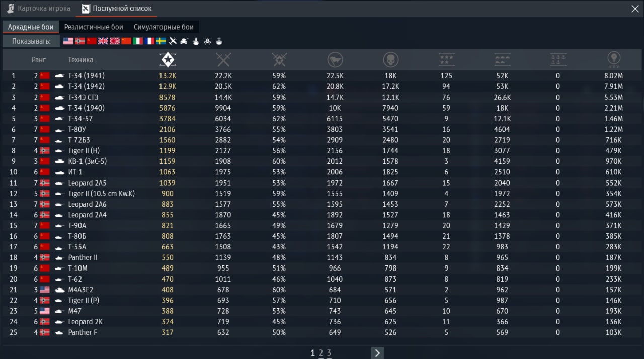The height and width of the screenshot is (359, 644).
Task: Go to page 3 of the list
Action: (329, 353)
